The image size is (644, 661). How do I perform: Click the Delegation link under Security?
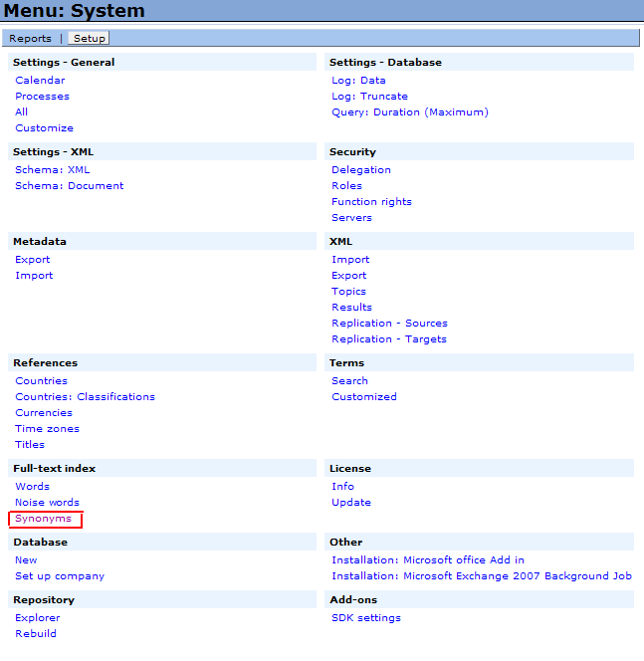tap(360, 170)
